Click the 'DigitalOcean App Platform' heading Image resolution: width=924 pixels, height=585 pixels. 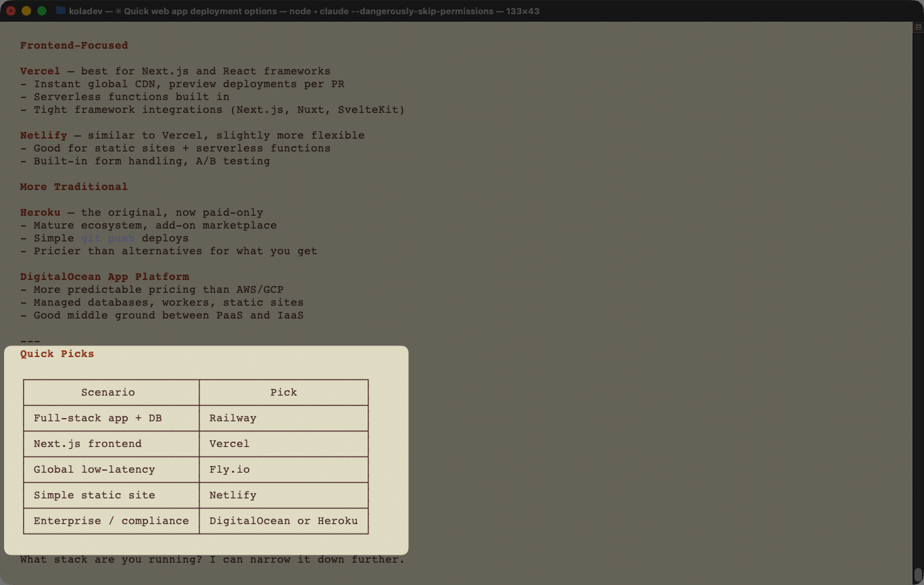tap(104, 277)
